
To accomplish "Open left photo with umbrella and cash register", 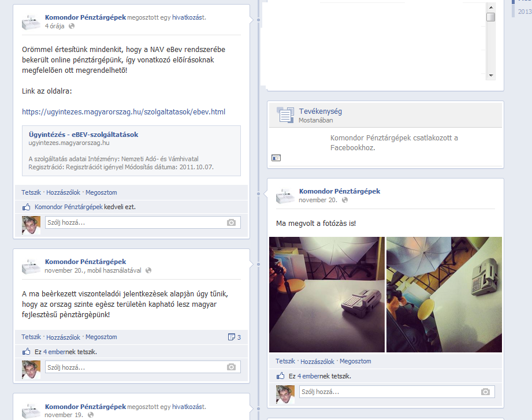I will 327,295.
